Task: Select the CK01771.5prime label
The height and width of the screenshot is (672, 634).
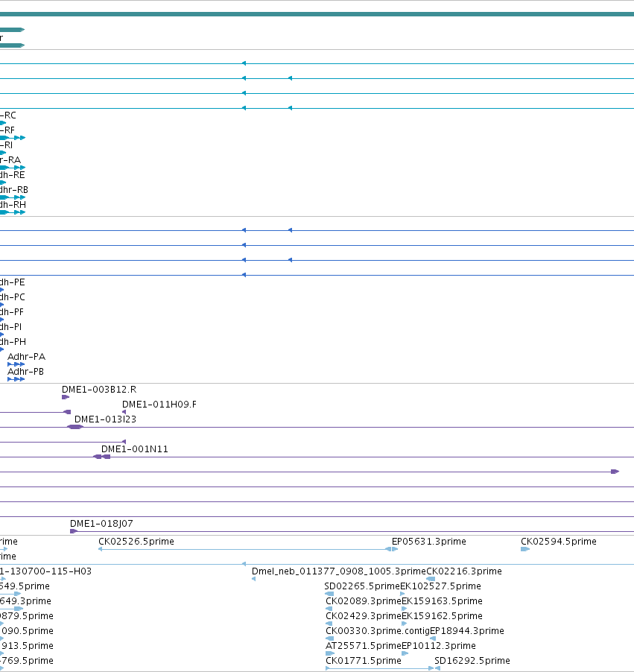Action: coord(364,660)
